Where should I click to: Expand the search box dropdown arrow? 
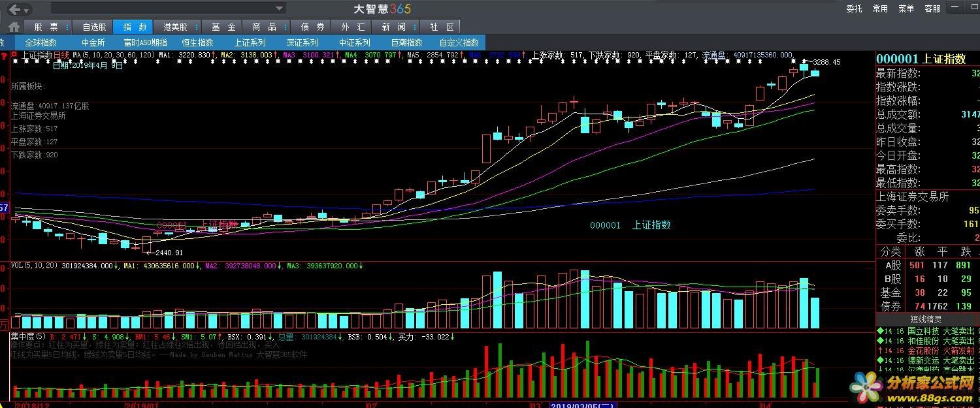point(280,8)
